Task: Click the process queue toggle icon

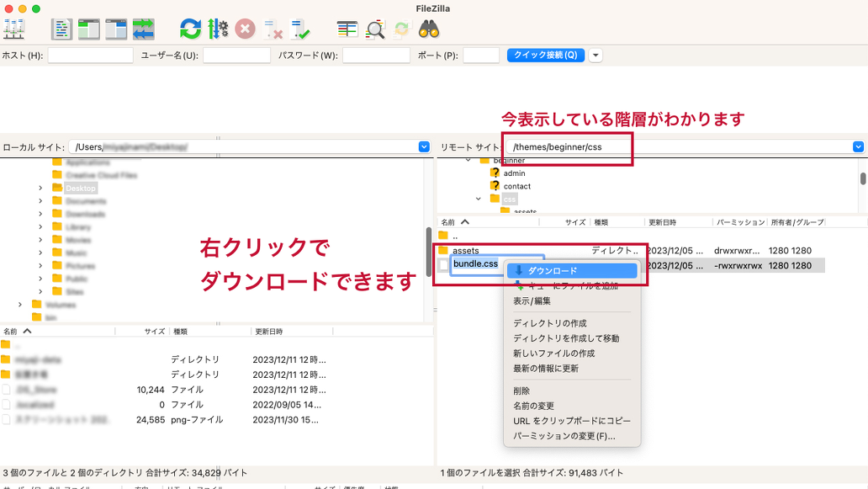Action: [218, 29]
